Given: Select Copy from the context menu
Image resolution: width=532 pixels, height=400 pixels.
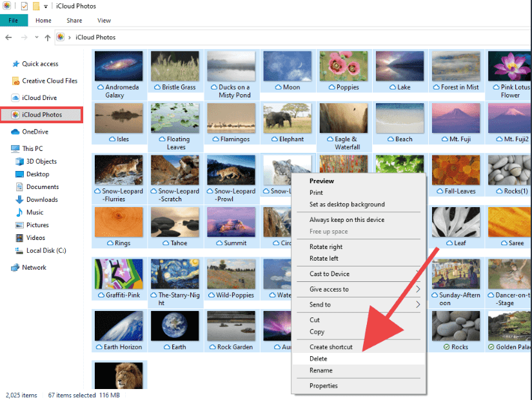Looking at the screenshot, I should tap(359, 332).
